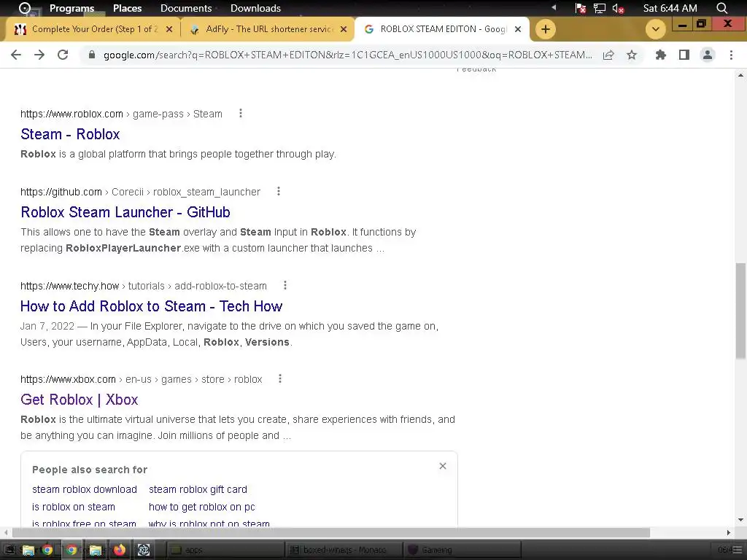Open the Places menu
The width and height of the screenshot is (747, 560).
click(x=127, y=8)
